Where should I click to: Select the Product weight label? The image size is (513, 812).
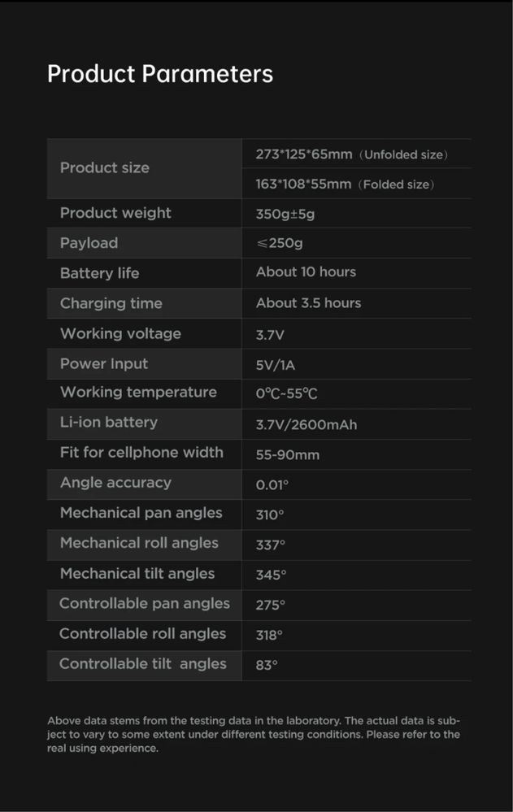coord(115,213)
